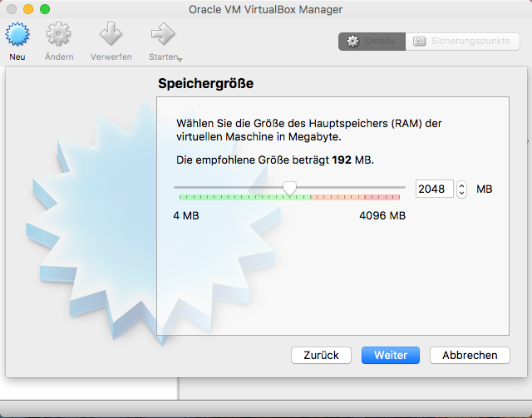Click the Starten arrow icon
The image size is (532, 418).
(163, 34)
